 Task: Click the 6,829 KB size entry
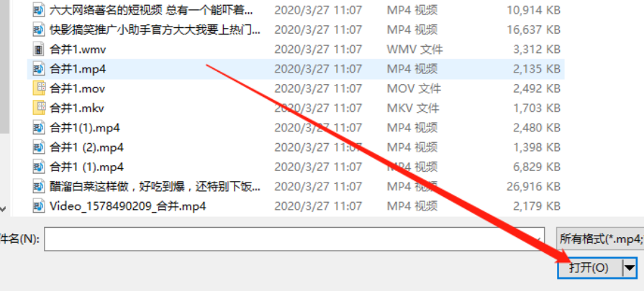pos(536,167)
